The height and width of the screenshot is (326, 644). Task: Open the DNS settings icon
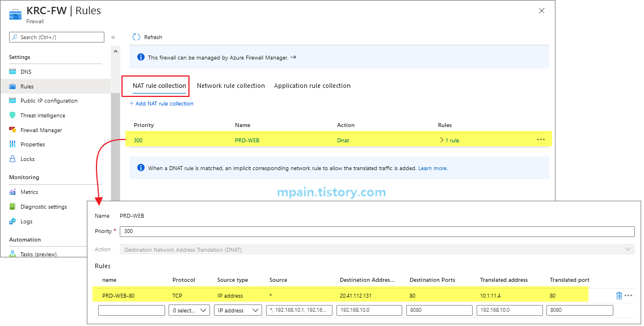pos(12,72)
